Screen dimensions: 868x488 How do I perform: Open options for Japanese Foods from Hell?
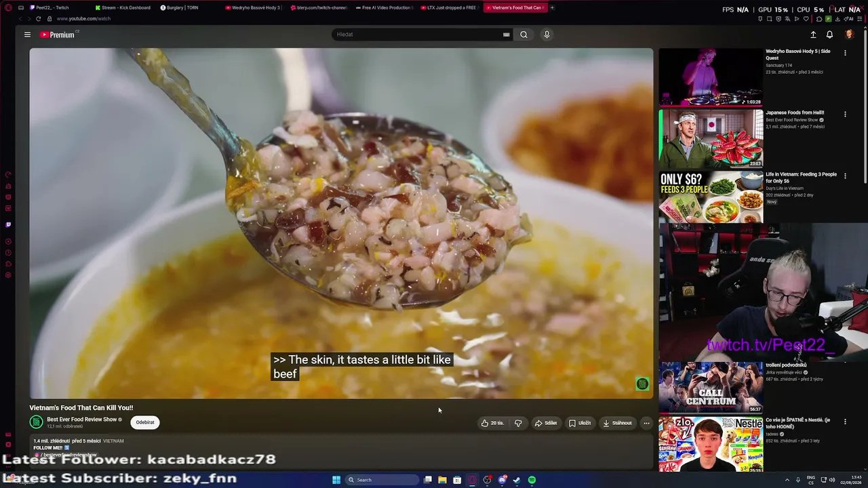click(845, 114)
